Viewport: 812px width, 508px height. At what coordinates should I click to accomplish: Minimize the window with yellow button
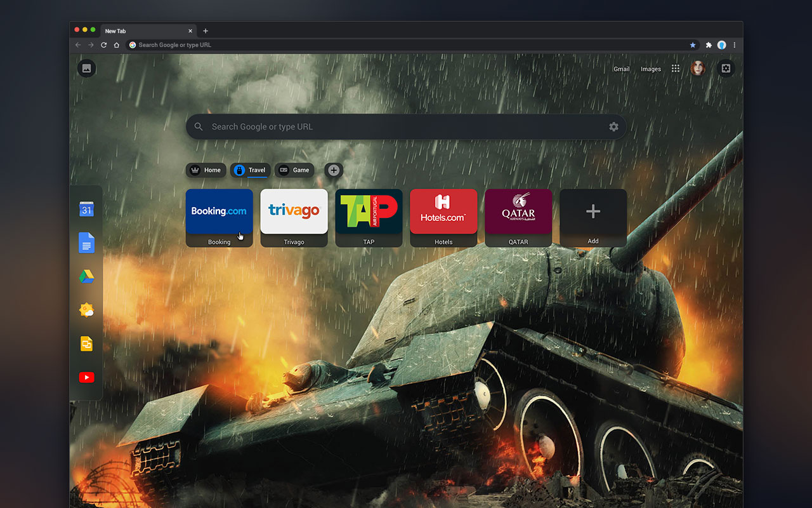click(x=85, y=30)
